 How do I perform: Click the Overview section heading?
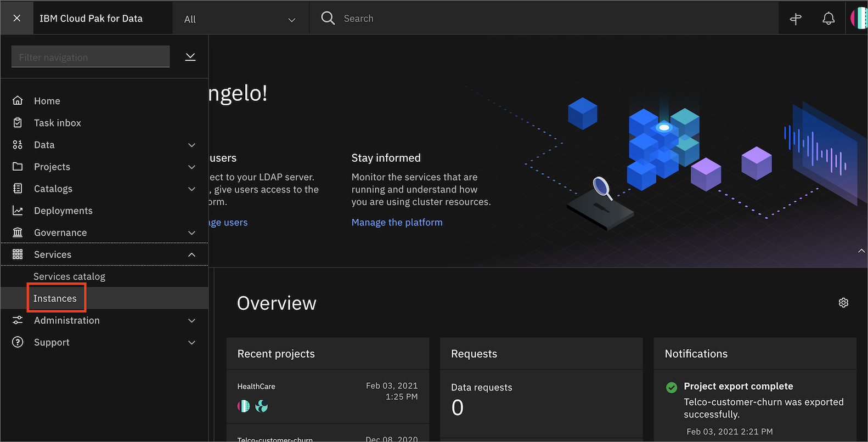click(277, 303)
